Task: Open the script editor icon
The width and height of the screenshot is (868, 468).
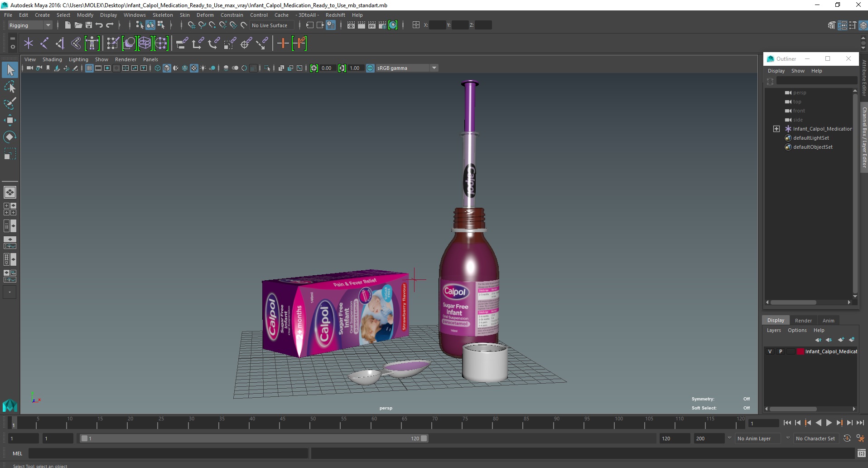Action: click(861, 453)
